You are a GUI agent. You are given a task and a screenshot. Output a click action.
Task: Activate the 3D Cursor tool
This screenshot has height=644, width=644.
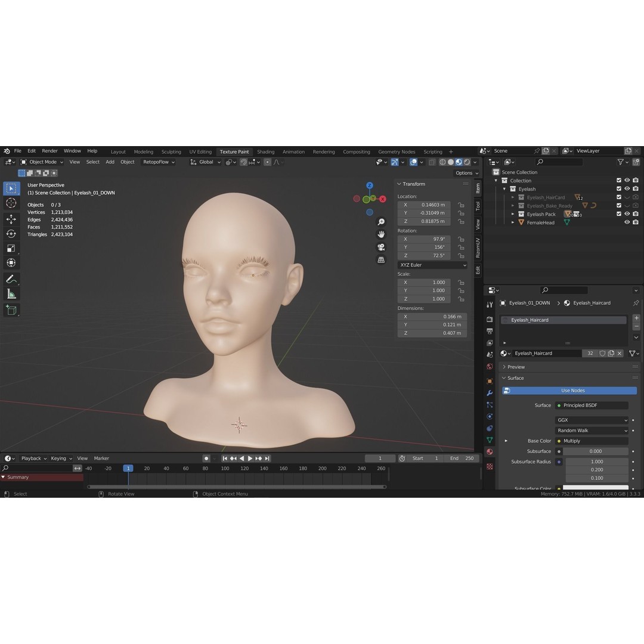click(11, 203)
